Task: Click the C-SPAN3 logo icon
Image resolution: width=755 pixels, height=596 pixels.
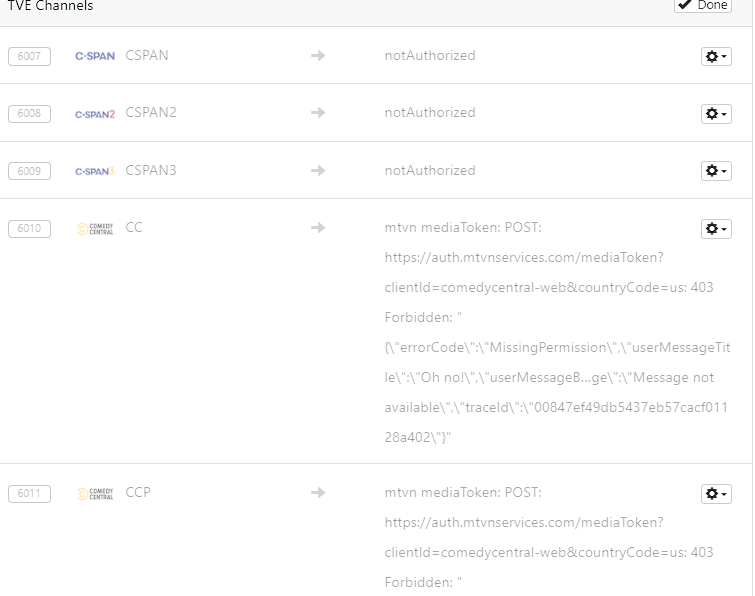Action: (95, 171)
